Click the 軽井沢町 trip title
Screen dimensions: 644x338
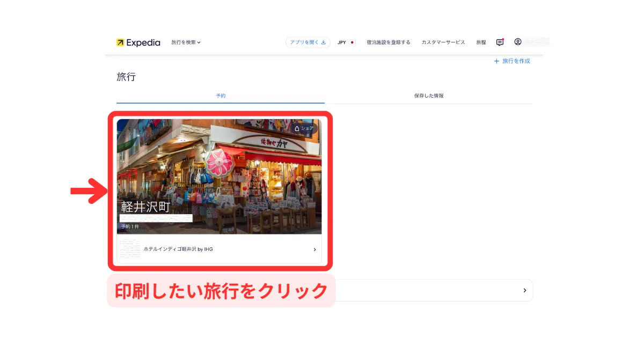click(145, 207)
